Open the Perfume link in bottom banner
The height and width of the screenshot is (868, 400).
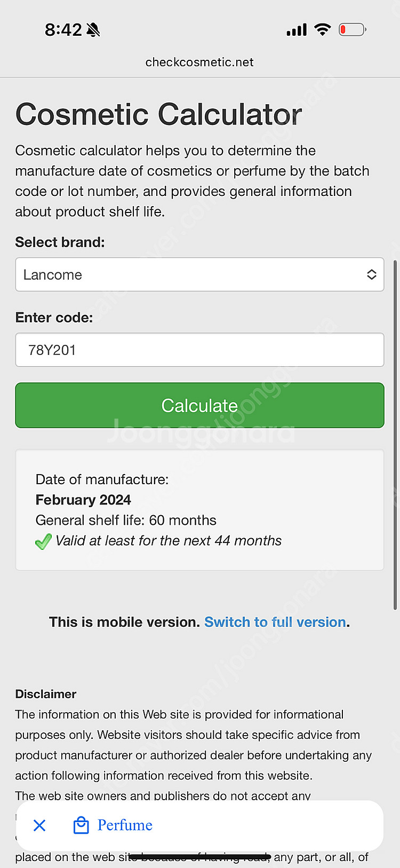coord(125,825)
